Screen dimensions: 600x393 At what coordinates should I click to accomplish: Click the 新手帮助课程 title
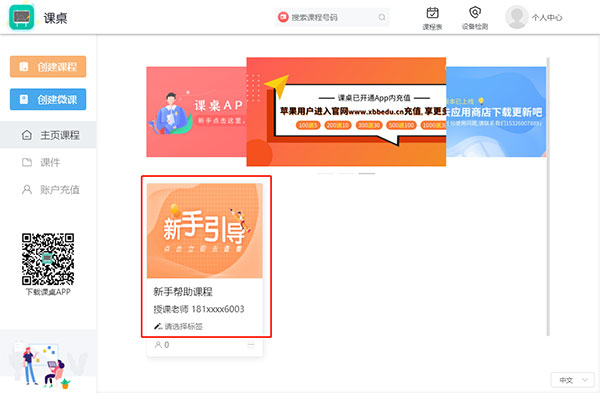(x=183, y=292)
